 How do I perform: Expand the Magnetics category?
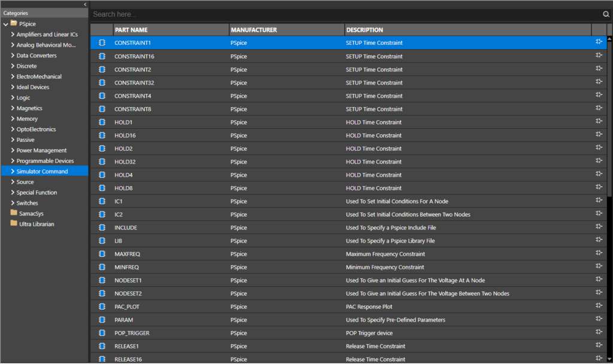13,108
